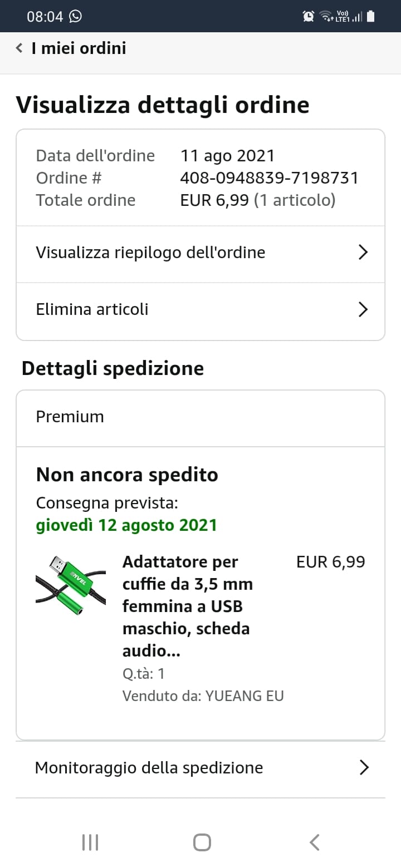Image resolution: width=401 pixels, height=868 pixels.
Task: Tap the chevron beside Monitoraggio della spedizione
Action: click(x=364, y=768)
